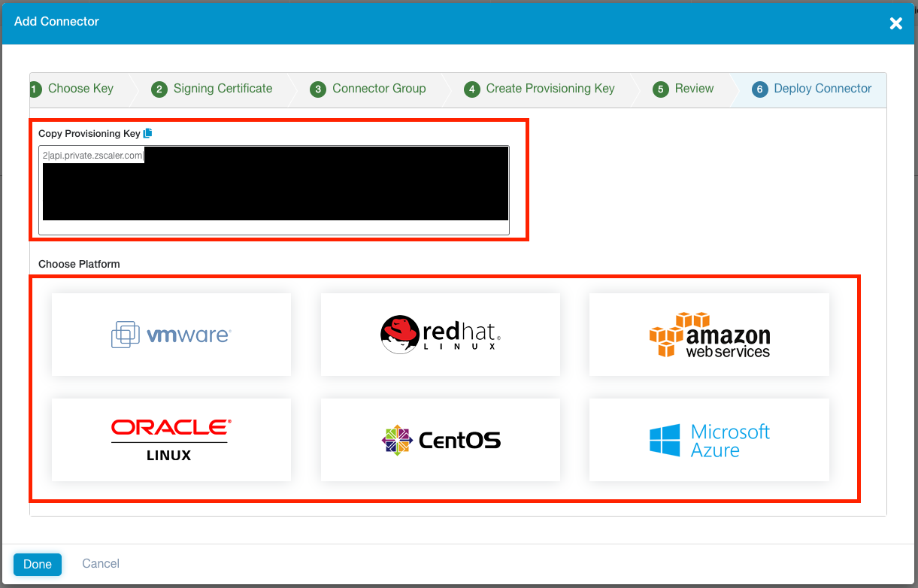918x588 pixels.
Task: Choose Red Hat Linux as platform
Action: pyautogui.click(x=440, y=335)
